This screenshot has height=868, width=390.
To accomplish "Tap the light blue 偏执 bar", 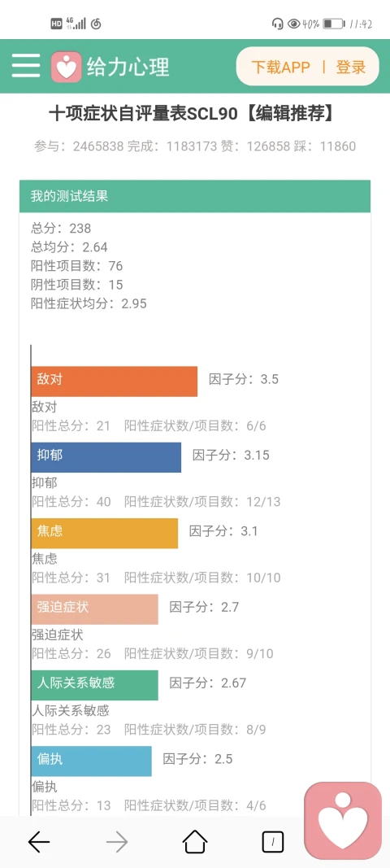I will pyautogui.click(x=91, y=761).
